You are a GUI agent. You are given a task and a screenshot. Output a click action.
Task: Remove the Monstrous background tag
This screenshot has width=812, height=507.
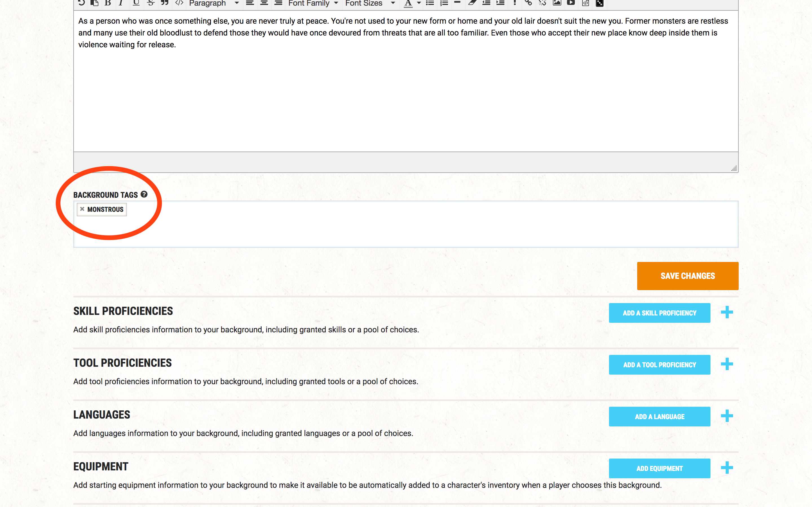82,209
